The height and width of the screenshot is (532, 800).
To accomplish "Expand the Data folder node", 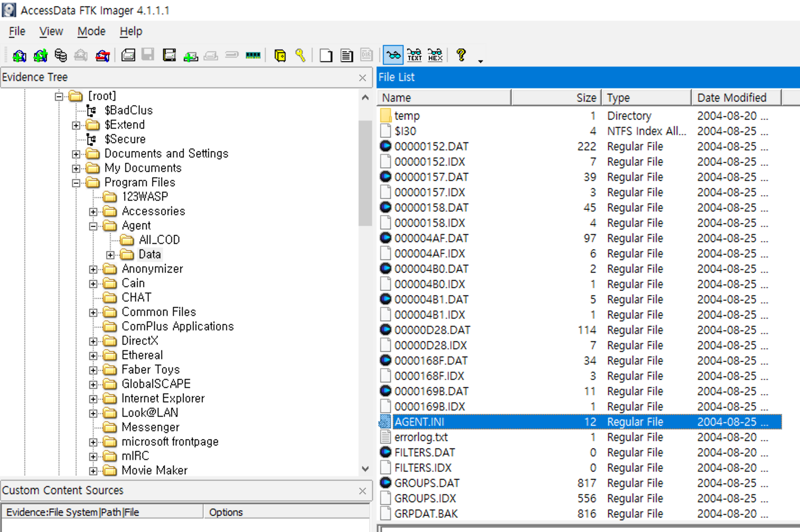I will coord(110,255).
